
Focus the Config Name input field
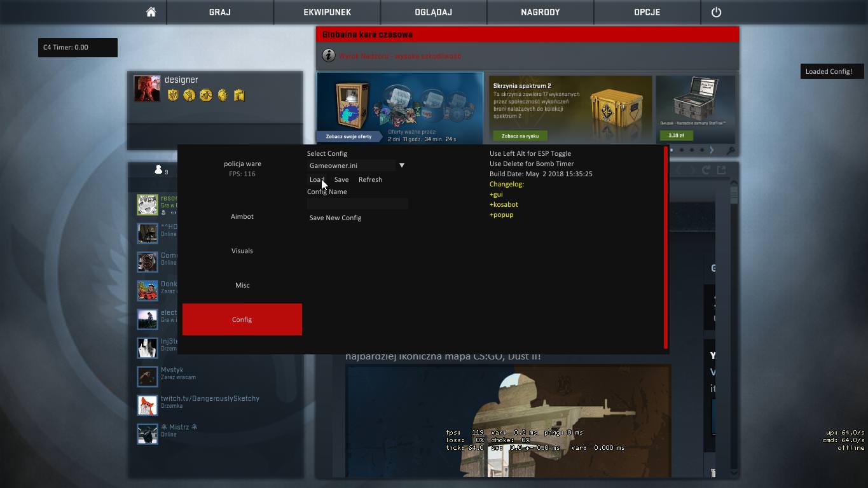(x=357, y=204)
